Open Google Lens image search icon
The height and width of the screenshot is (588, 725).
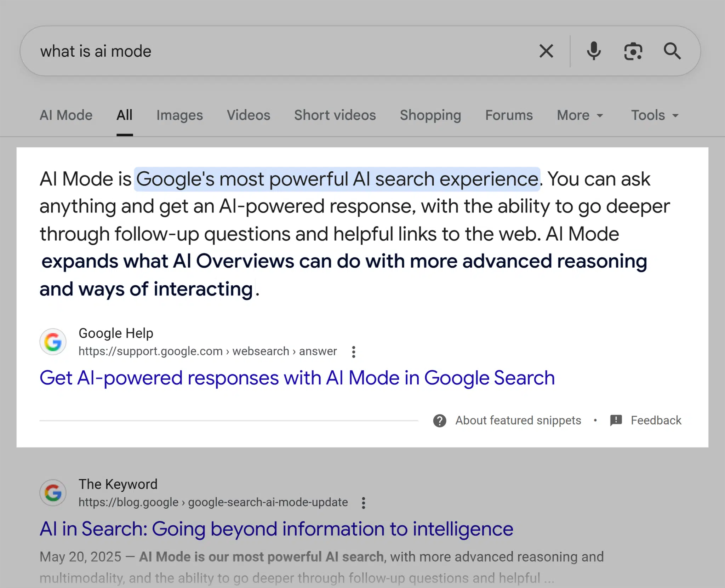tap(633, 51)
